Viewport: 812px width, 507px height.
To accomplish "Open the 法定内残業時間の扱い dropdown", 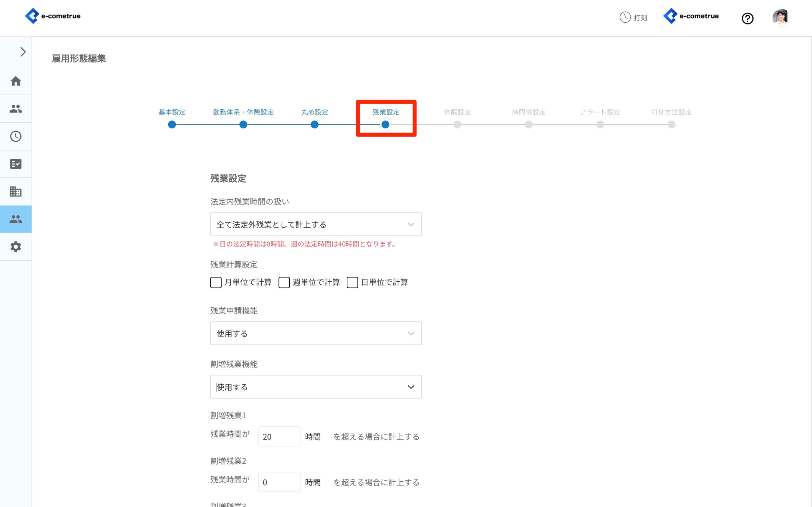I will coord(315,224).
